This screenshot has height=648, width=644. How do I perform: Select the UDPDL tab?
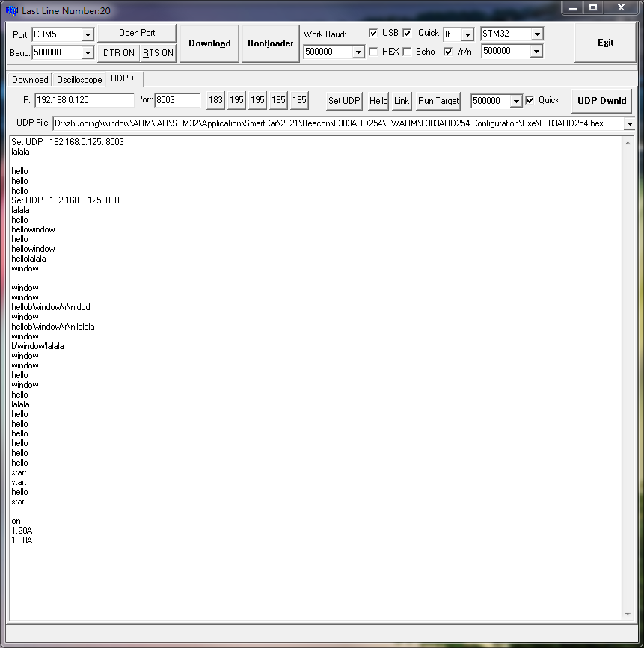click(x=124, y=78)
